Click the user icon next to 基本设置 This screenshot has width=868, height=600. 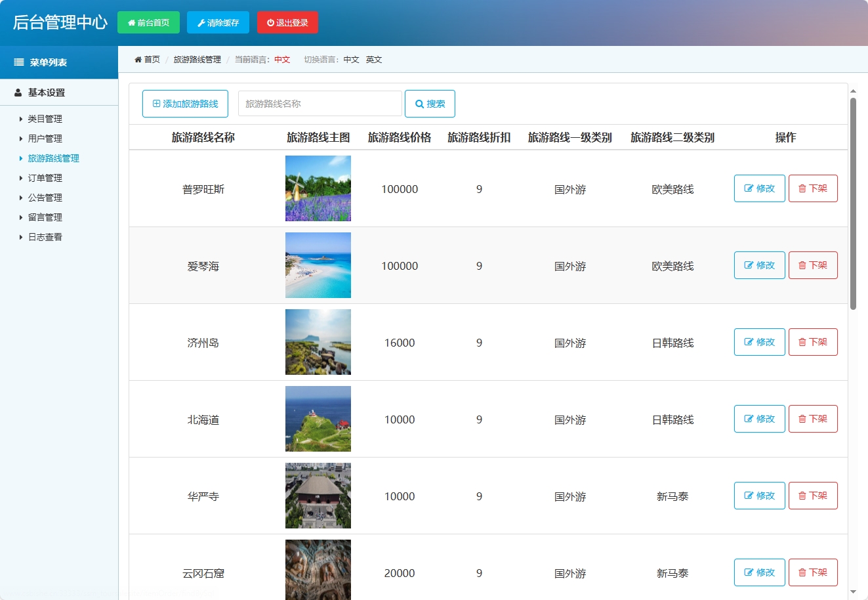coord(17,92)
